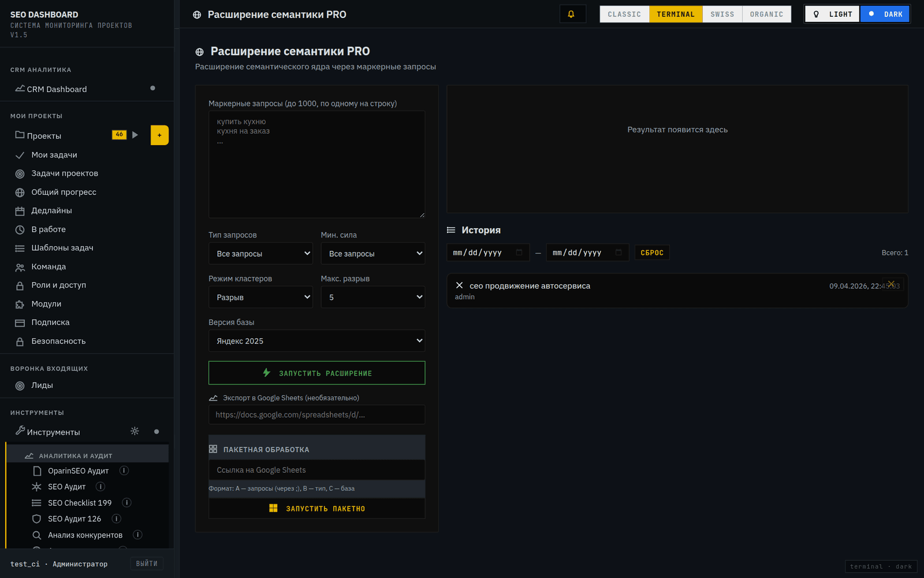Click the yellow plus button to add project
Screen dimensions: 924x578
pos(159,135)
